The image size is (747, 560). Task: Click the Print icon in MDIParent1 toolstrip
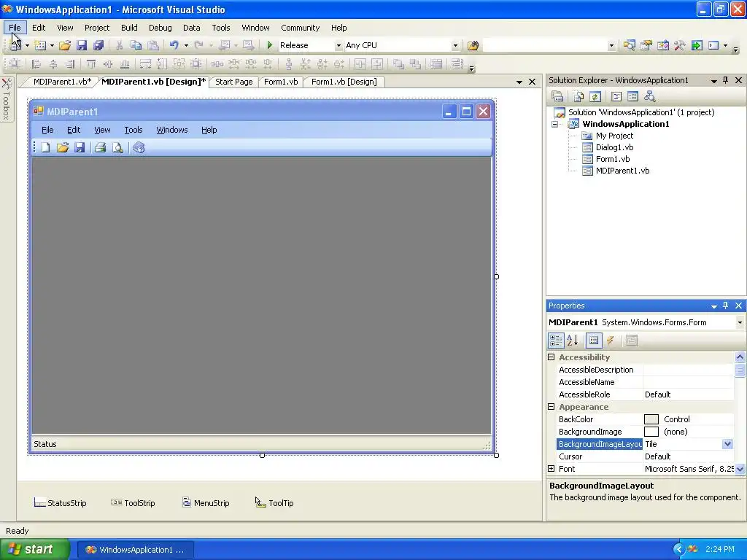pyautogui.click(x=100, y=147)
